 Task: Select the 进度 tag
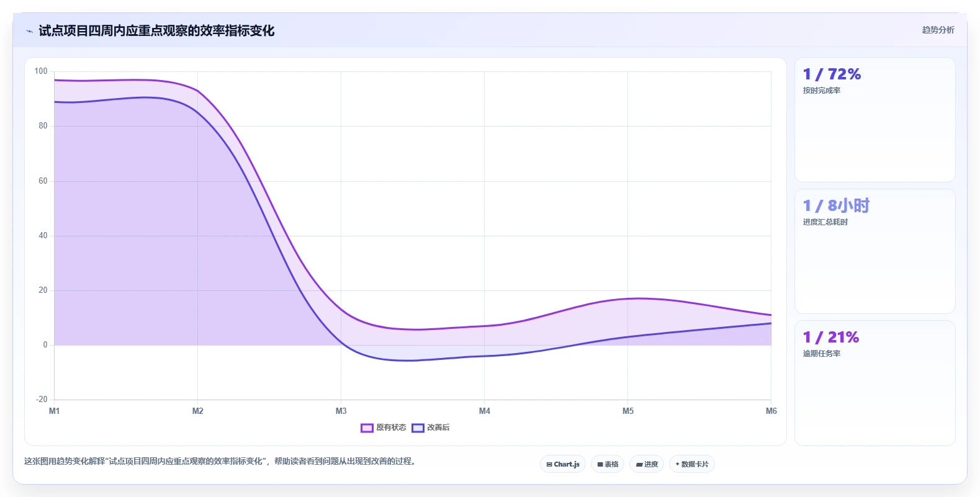(647, 464)
